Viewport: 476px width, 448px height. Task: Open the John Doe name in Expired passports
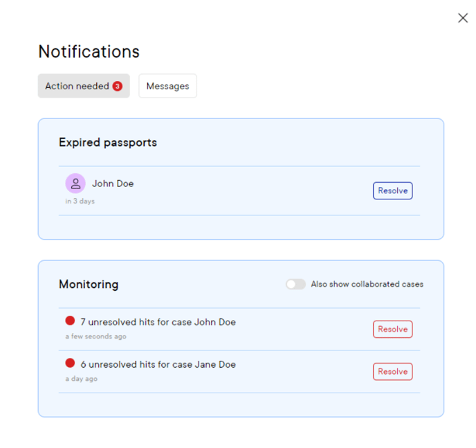[113, 183]
